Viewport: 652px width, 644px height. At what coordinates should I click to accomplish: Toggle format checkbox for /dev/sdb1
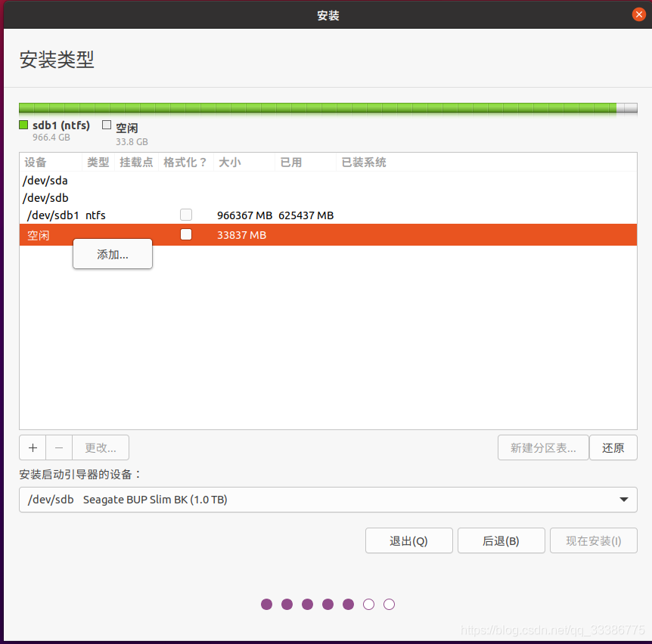pyautogui.click(x=186, y=215)
